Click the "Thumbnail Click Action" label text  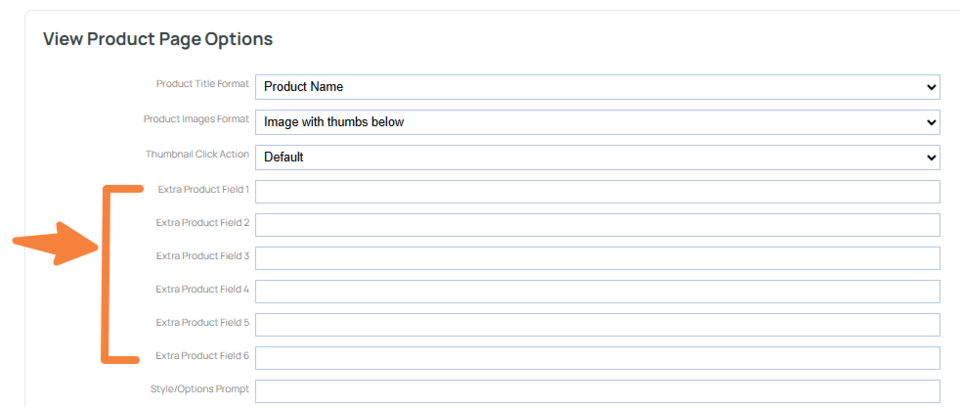coord(198,154)
